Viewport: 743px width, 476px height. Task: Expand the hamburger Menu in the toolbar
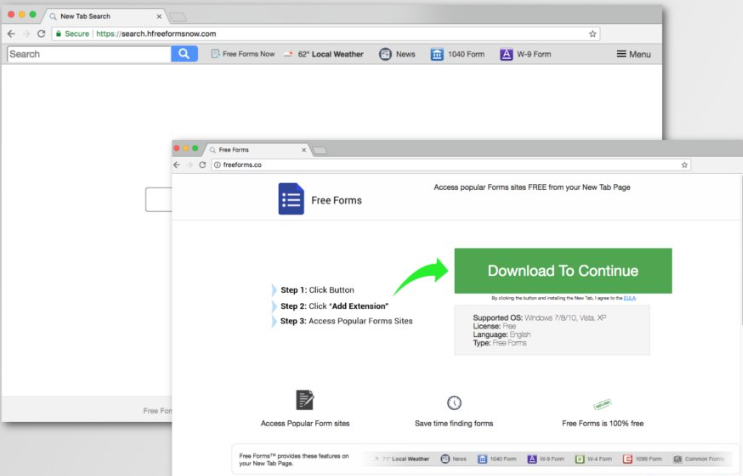pyautogui.click(x=633, y=54)
